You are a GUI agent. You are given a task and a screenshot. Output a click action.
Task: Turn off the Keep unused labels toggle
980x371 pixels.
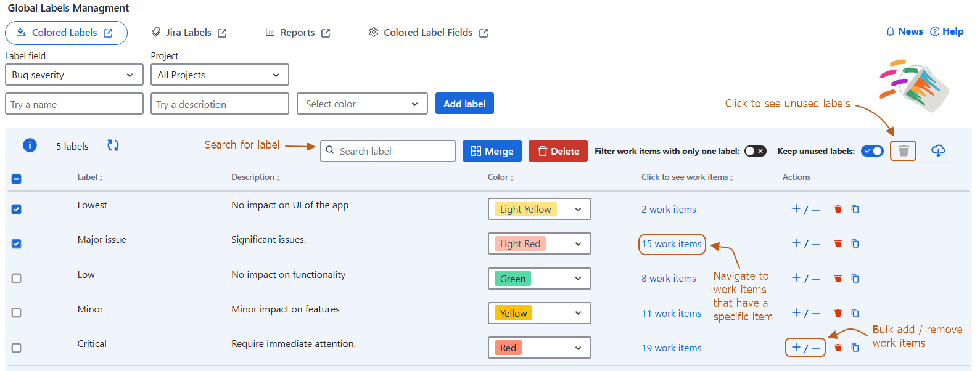coord(872,151)
